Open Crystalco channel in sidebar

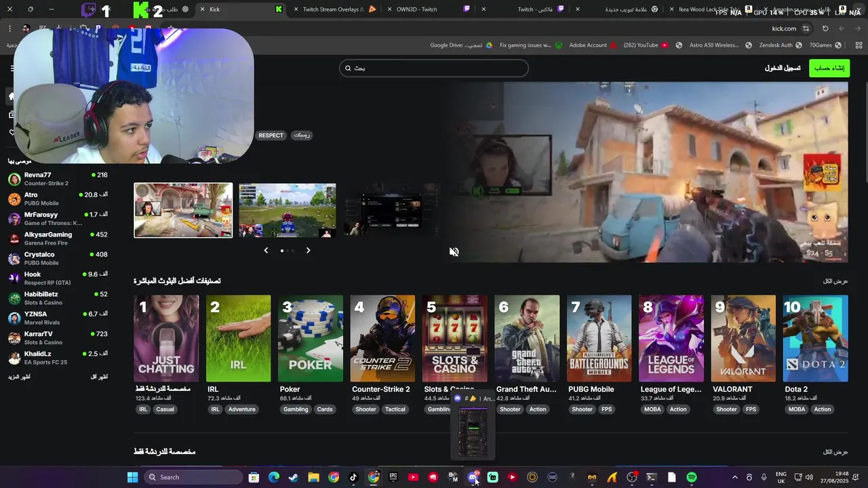pyautogui.click(x=58, y=258)
